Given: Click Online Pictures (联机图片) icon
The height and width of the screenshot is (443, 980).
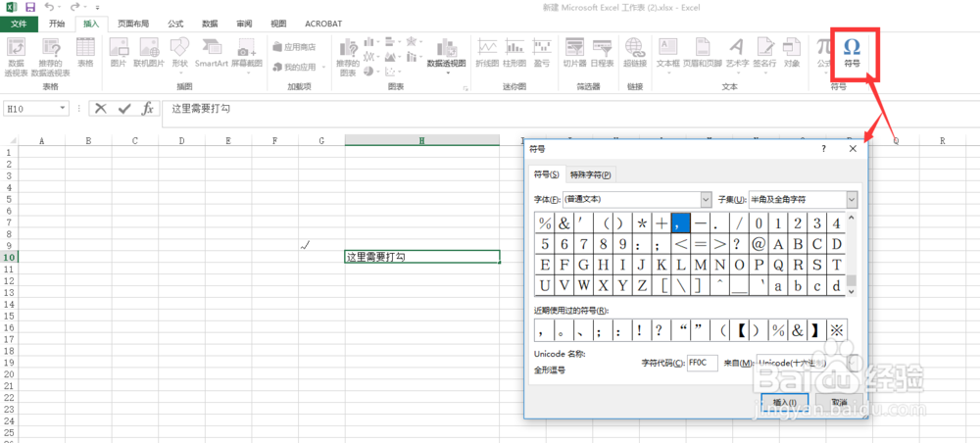Looking at the screenshot, I should pyautogui.click(x=149, y=53).
